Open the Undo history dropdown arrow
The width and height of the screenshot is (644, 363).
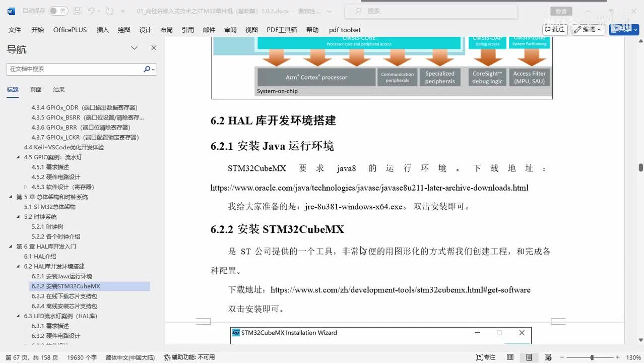[x=99, y=11]
